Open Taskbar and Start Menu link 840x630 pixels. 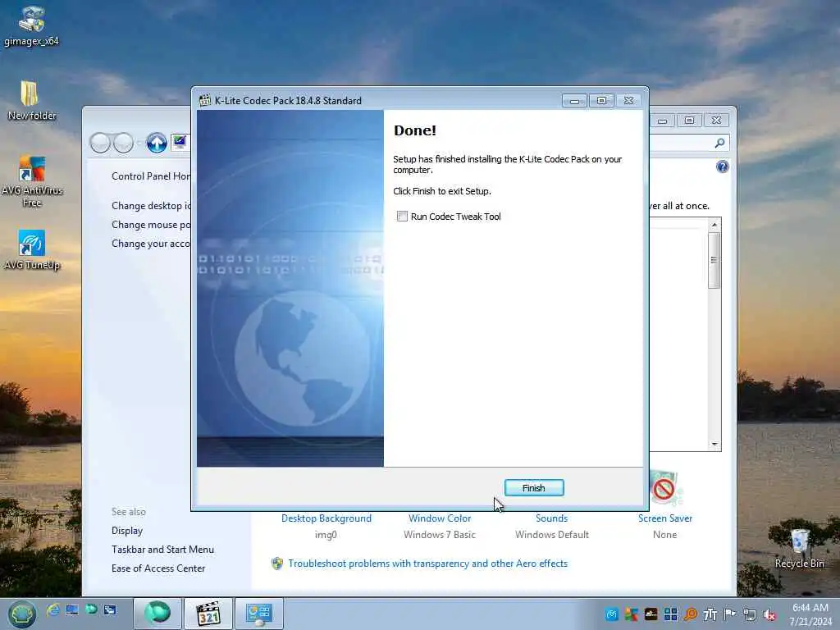163,549
